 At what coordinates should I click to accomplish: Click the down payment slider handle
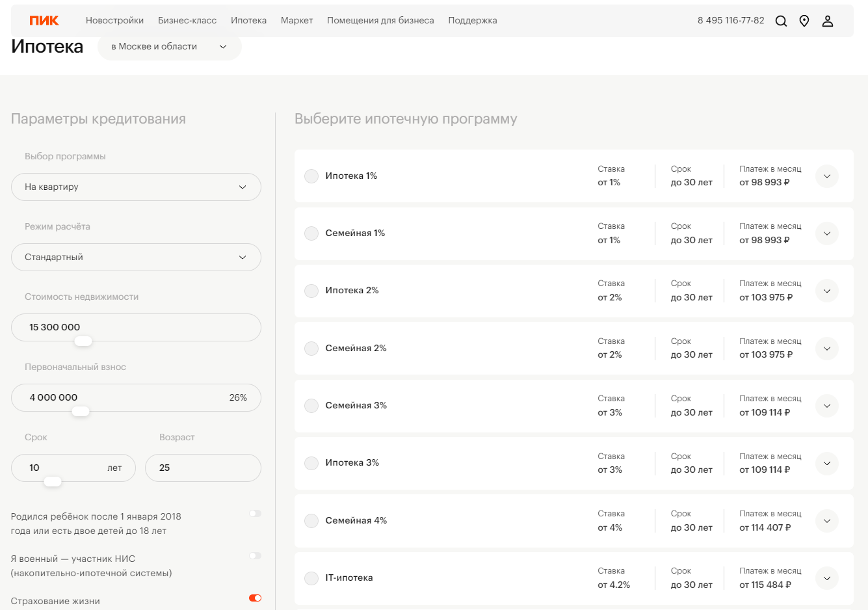[81, 411]
